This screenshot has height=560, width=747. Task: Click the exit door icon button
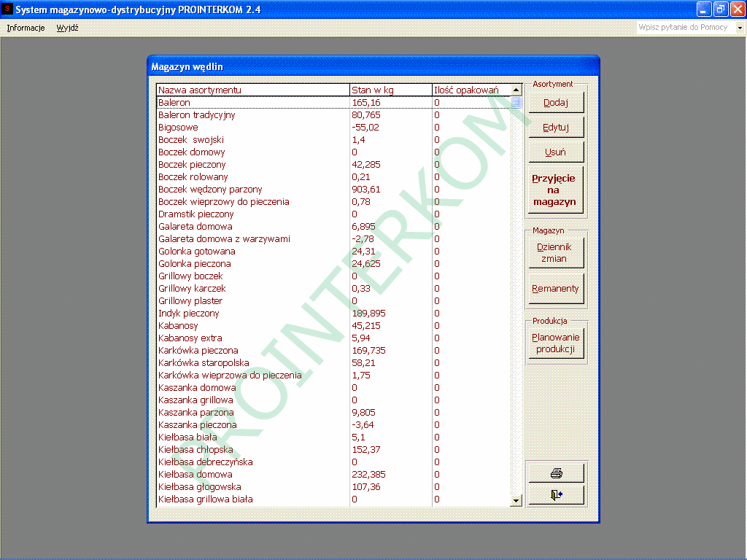[x=556, y=494]
